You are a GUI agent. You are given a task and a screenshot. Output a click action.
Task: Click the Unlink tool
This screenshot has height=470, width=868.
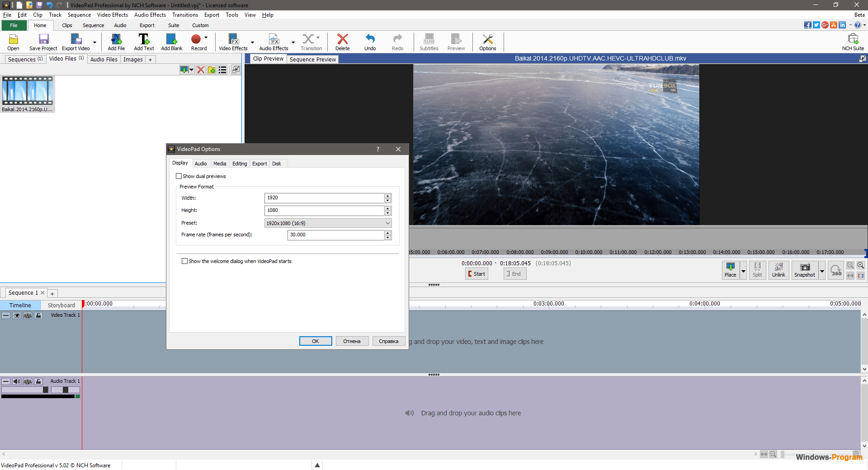[778, 270]
